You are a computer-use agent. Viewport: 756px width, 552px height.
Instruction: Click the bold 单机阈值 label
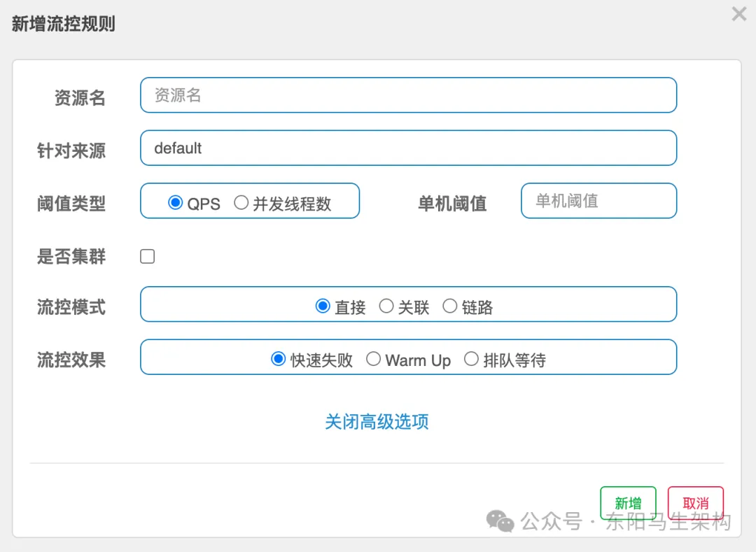pyautogui.click(x=452, y=204)
